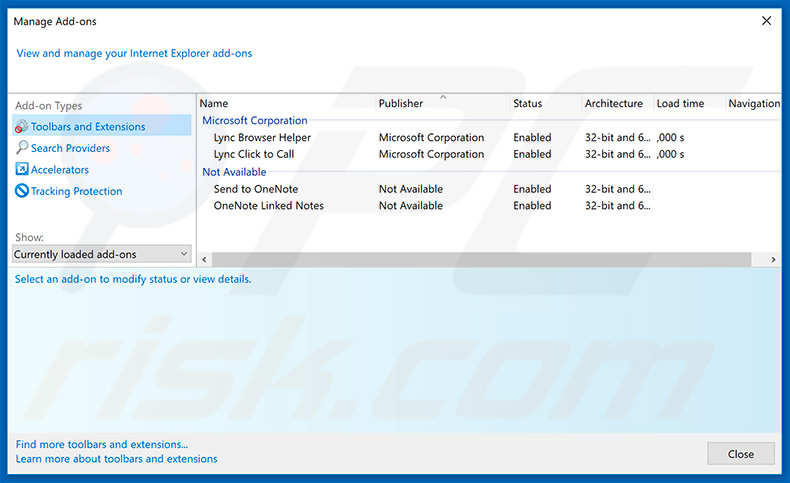This screenshot has height=483, width=790.
Task: Open Learn more about toolbars and extensions
Action: (x=116, y=459)
